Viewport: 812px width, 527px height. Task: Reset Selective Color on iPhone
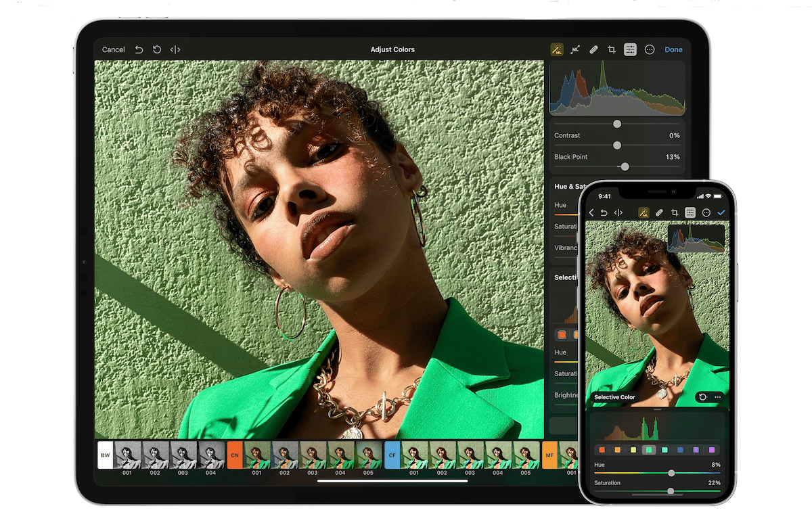coord(703,397)
